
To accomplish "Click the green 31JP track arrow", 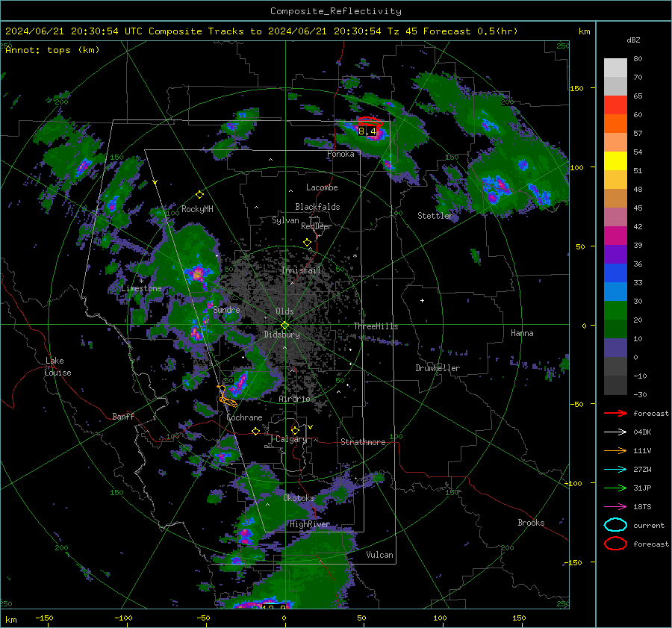I will (615, 488).
